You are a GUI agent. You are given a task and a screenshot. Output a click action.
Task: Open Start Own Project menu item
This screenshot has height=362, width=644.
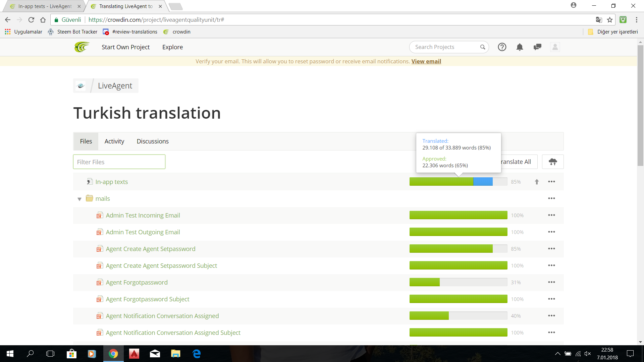126,47
